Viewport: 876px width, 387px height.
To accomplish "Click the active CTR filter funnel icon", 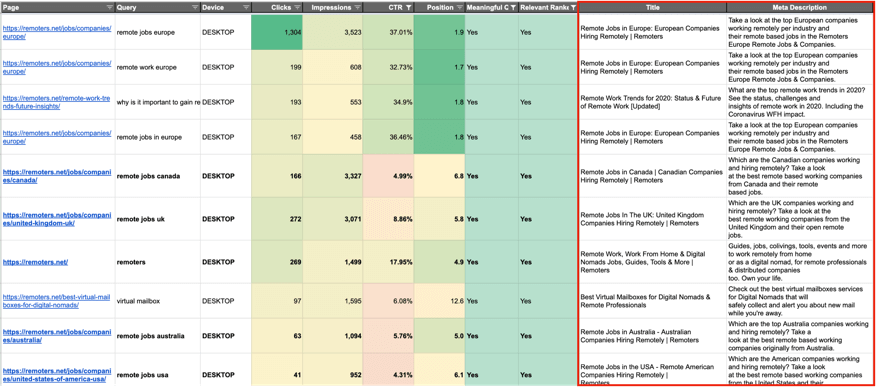I will tap(409, 8).
